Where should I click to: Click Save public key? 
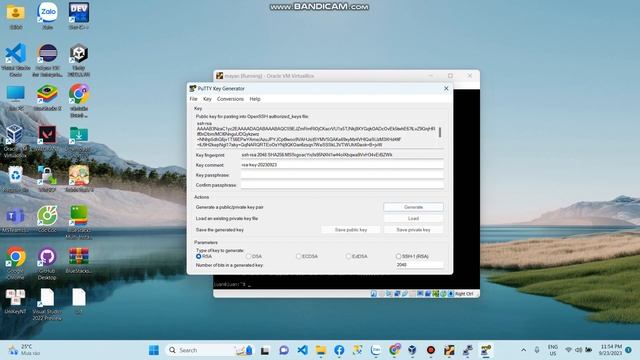point(351,230)
